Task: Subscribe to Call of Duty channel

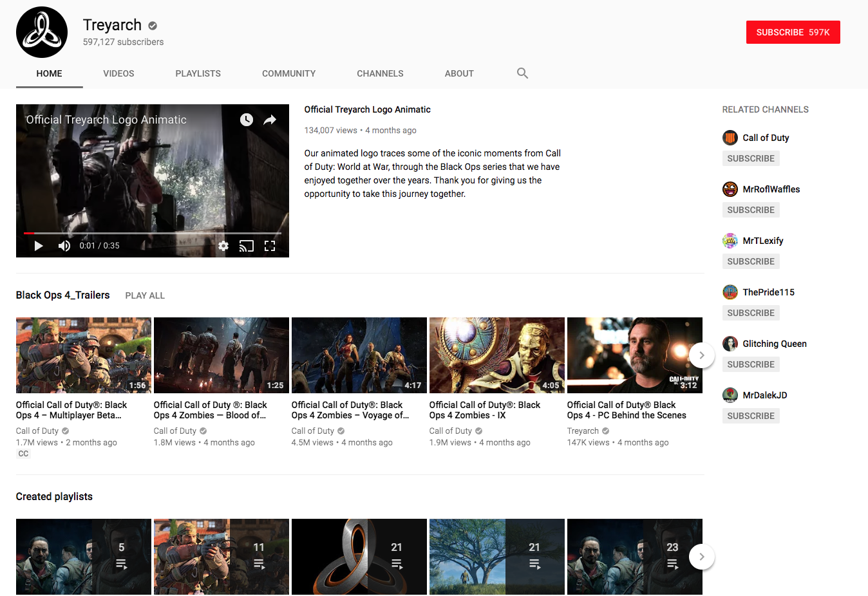Action: [751, 158]
